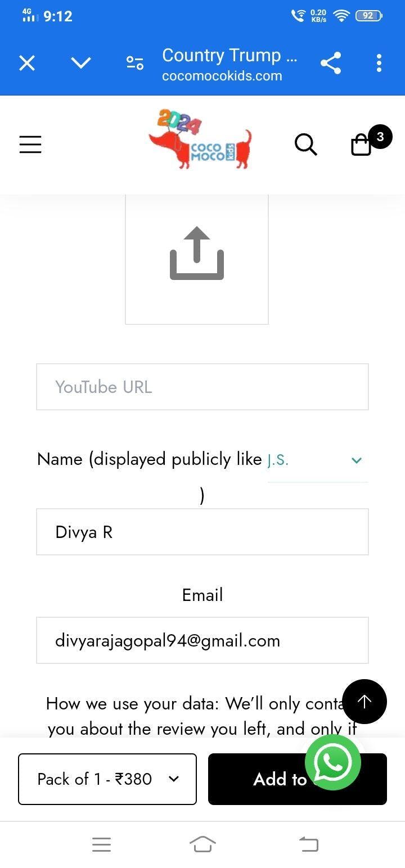Expand the J.S. name display dropdown

(x=318, y=461)
